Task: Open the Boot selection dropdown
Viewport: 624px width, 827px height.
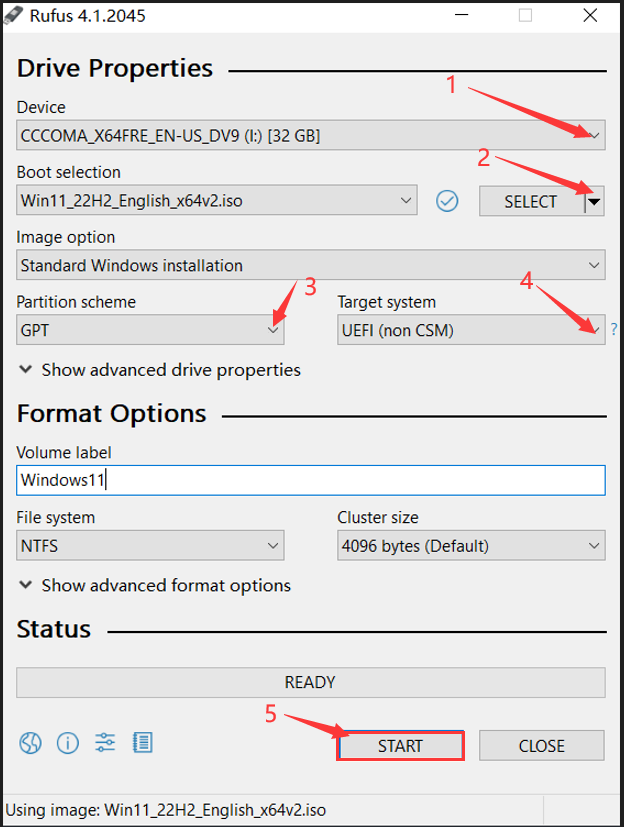Action: pos(217,200)
